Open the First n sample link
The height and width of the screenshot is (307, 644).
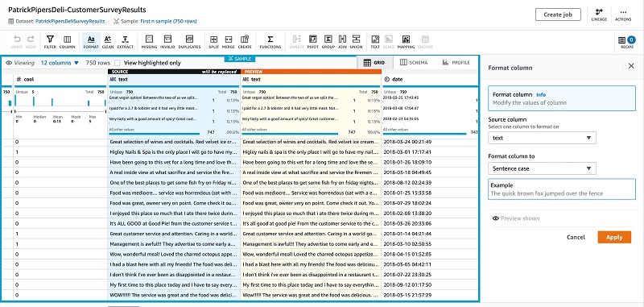click(169, 21)
